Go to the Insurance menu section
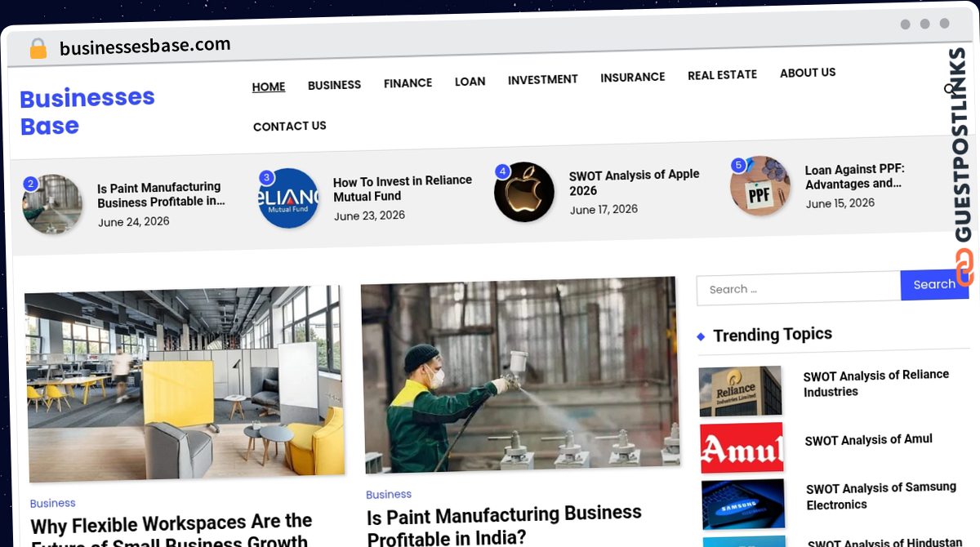980x547 pixels. (x=632, y=77)
